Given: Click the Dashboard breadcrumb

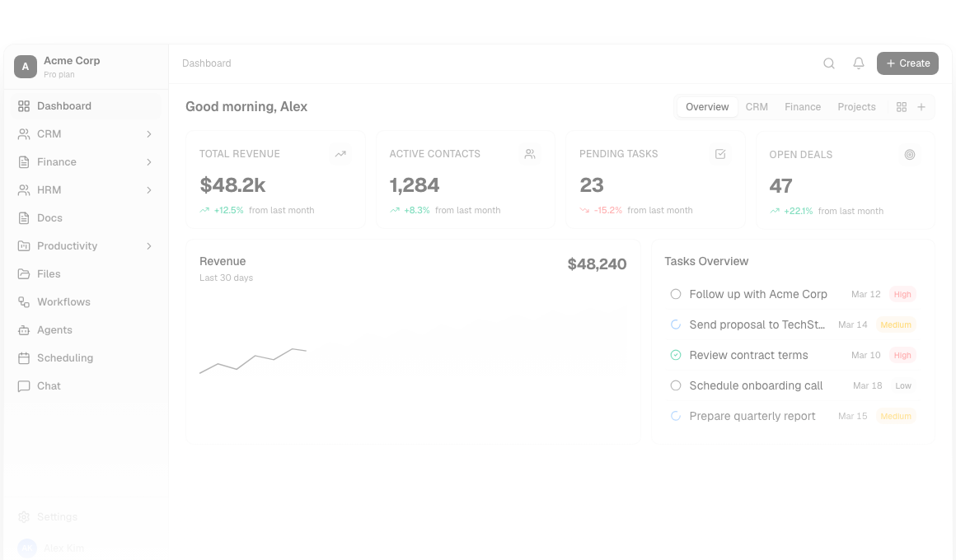Looking at the screenshot, I should pos(207,63).
